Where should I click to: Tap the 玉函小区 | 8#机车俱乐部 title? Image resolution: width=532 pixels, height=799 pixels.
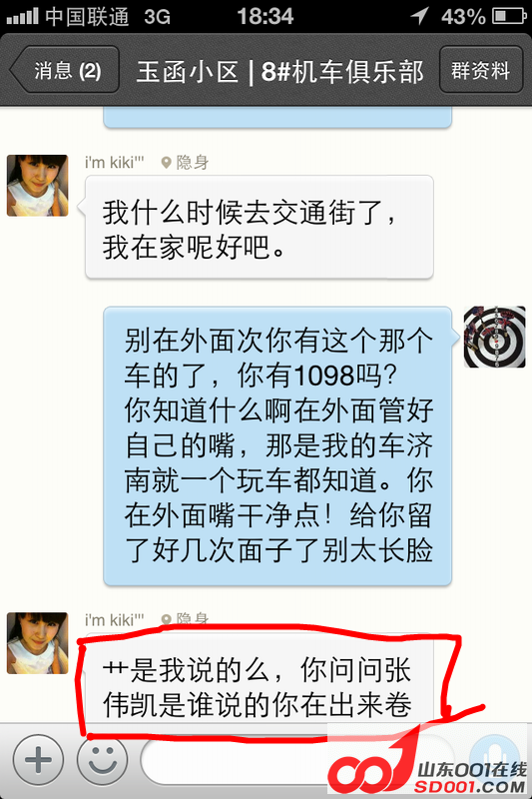click(x=279, y=71)
